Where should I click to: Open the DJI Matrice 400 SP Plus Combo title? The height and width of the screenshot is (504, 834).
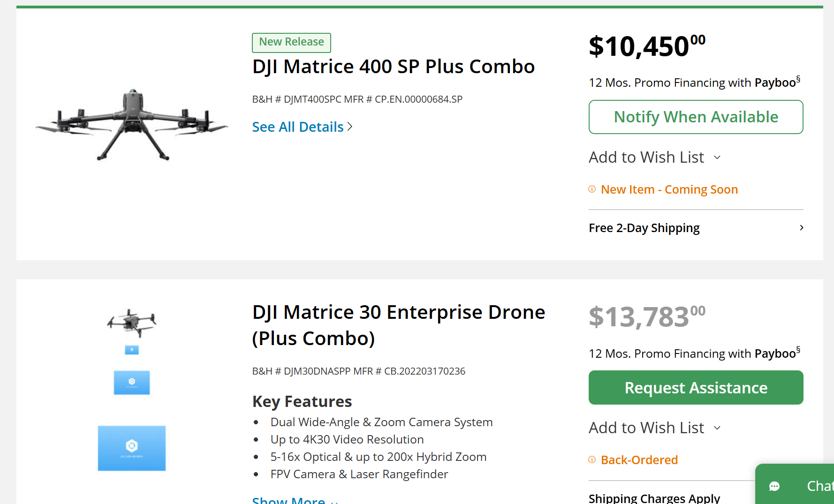(x=393, y=67)
